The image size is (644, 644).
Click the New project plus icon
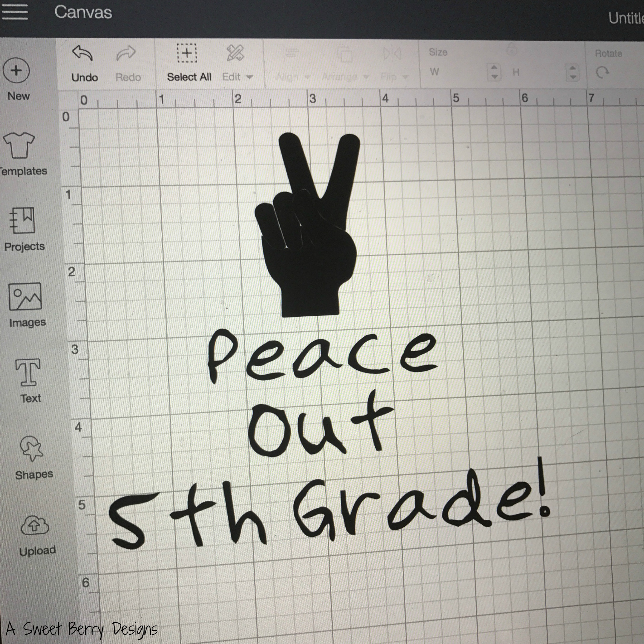tap(16, 70)
